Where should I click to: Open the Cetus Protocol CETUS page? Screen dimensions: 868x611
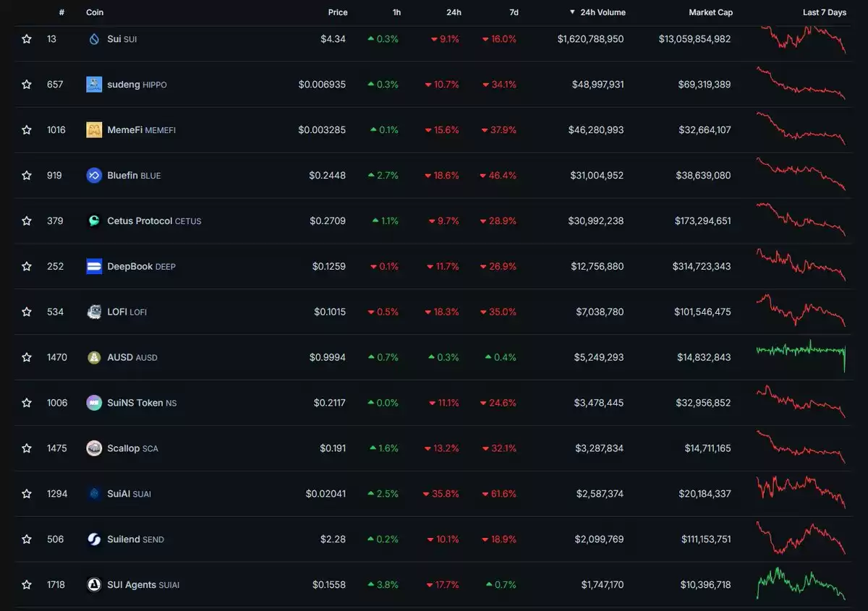tap(154, 221)
